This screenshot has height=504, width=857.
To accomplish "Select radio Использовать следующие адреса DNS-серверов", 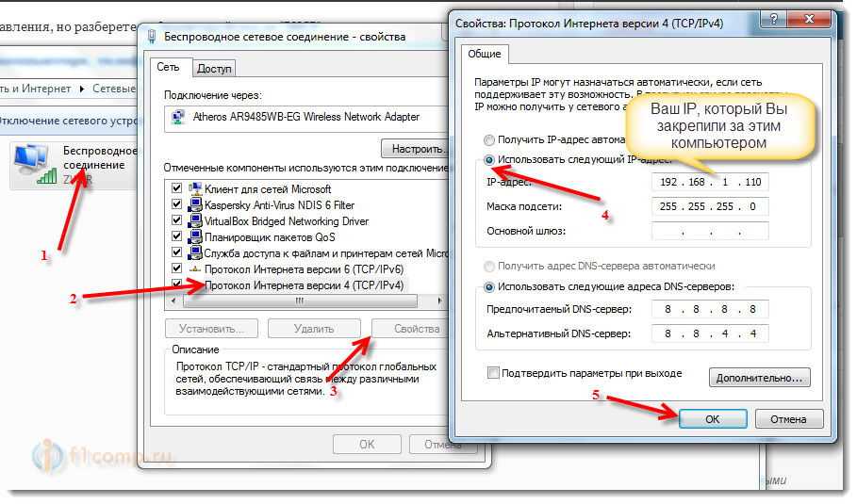I will [x=488, y=286].
